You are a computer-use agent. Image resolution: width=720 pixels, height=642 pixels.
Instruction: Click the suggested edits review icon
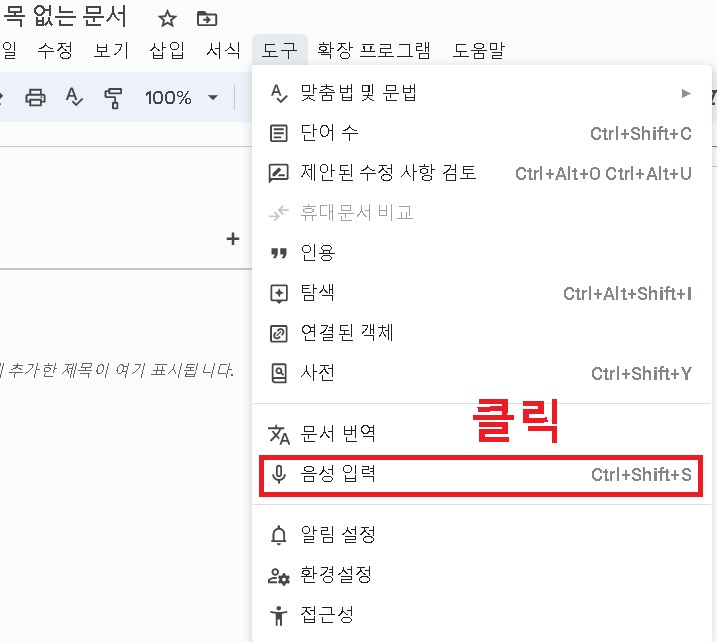(x=279, y=174)
